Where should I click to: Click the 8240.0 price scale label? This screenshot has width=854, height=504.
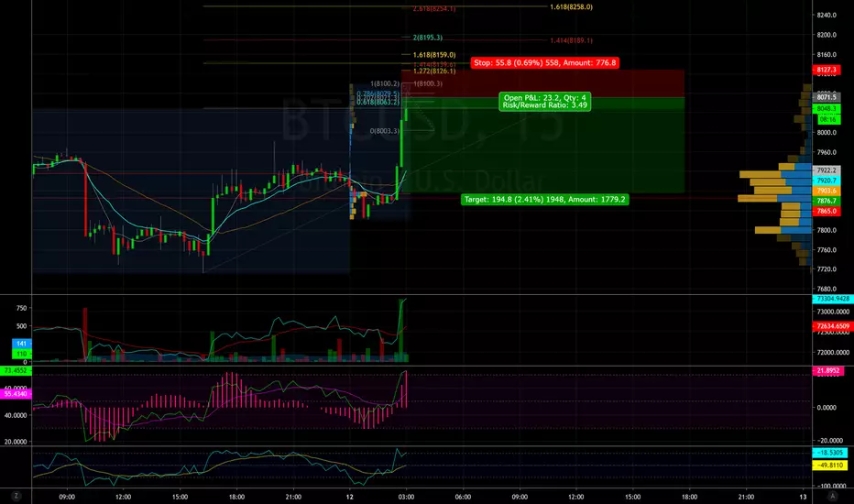tap(827, 16)
